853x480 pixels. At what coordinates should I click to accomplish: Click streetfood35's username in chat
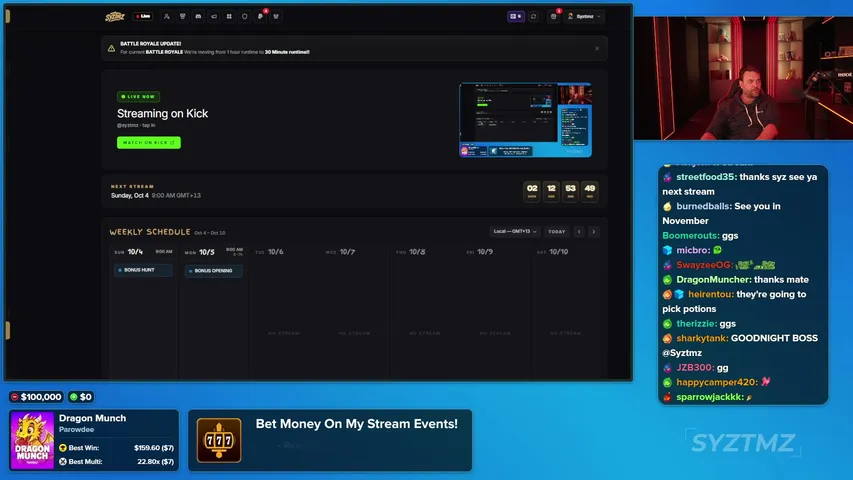(x=705, y=177)
